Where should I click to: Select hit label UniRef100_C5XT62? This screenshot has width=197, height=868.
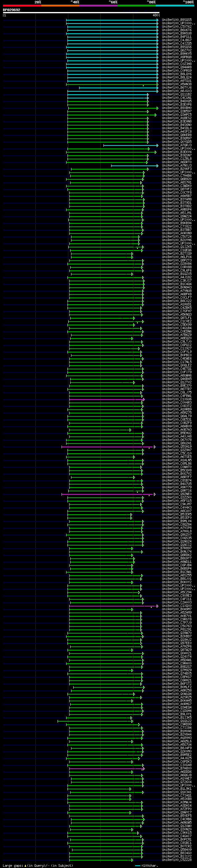(x=177, y=26)
